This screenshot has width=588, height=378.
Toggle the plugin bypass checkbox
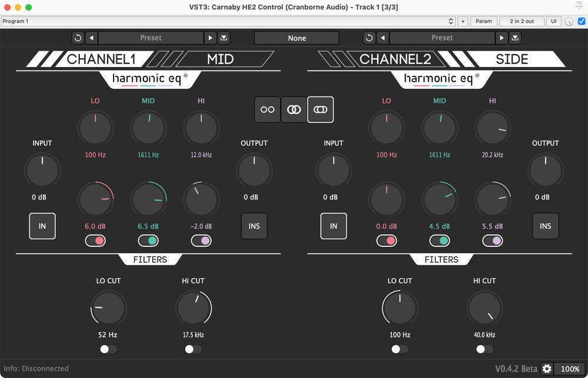pos(582,21)
